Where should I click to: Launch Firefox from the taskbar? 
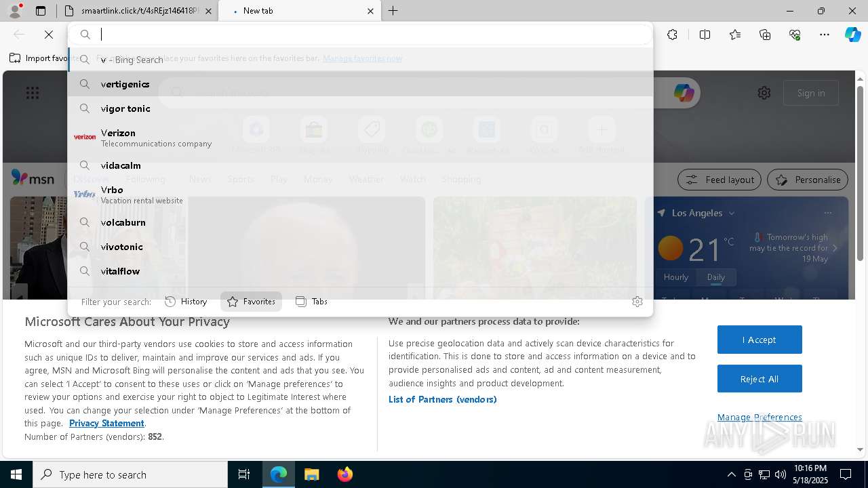pos(344,474)
